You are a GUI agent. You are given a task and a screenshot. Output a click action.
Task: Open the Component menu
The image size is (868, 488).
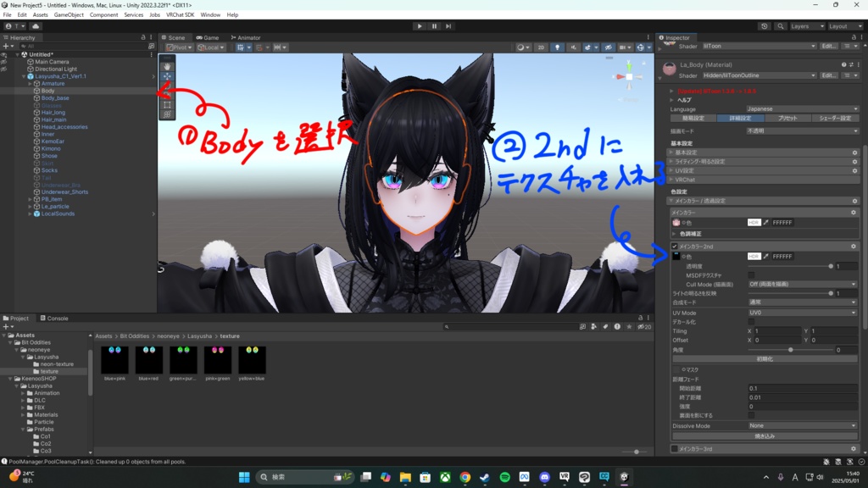(x=103, y=15)
